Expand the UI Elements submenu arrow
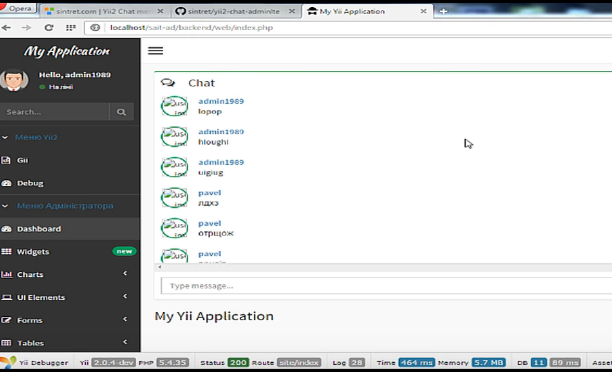612x372 pixels. click(x=125, y=296)
